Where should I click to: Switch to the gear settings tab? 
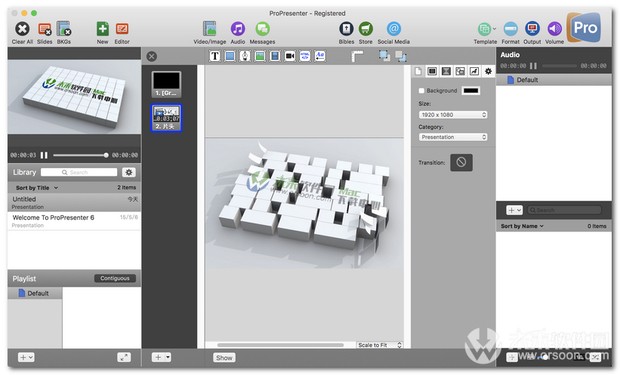click(488, 71)
